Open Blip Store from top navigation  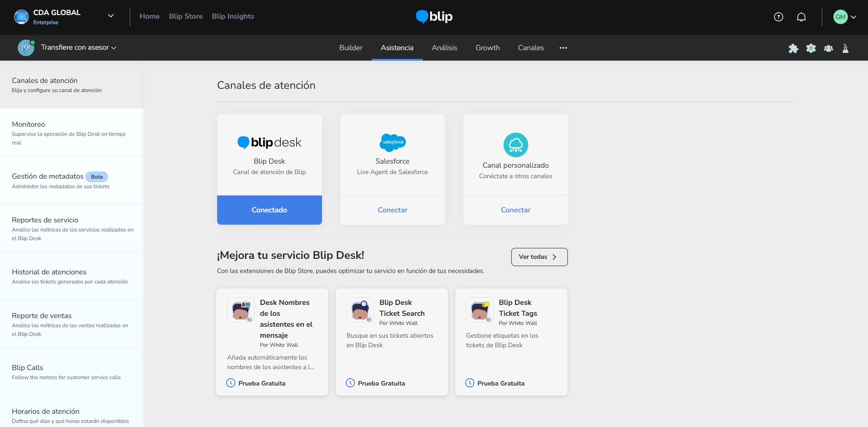(x=186, y=16)
